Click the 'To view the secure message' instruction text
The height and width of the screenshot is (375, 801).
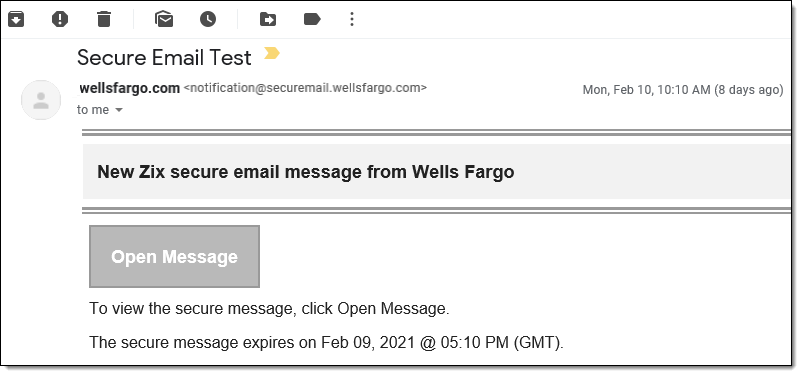[x=269, y=309]
